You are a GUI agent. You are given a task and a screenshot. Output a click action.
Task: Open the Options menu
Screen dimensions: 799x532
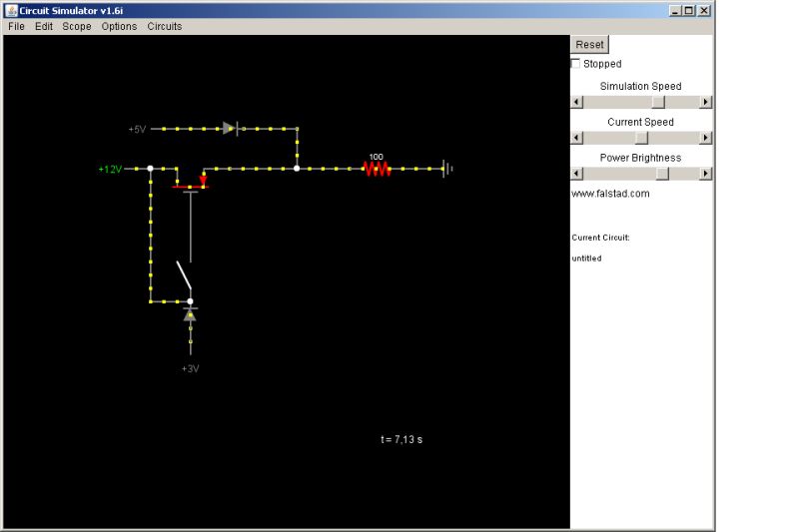pyautogui.click(x=119, y=27)
